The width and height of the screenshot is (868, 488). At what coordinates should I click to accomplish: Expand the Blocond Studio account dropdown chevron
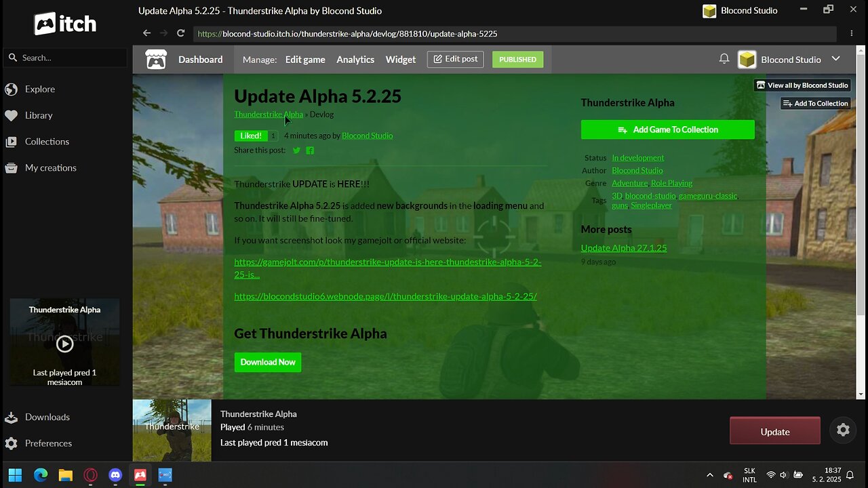835,59
